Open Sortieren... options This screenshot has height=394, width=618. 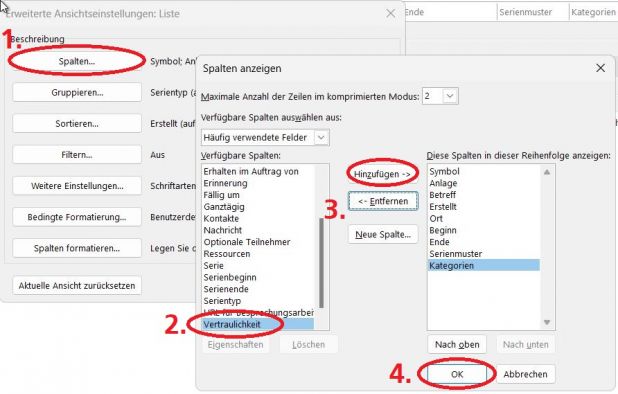[77, 124]
